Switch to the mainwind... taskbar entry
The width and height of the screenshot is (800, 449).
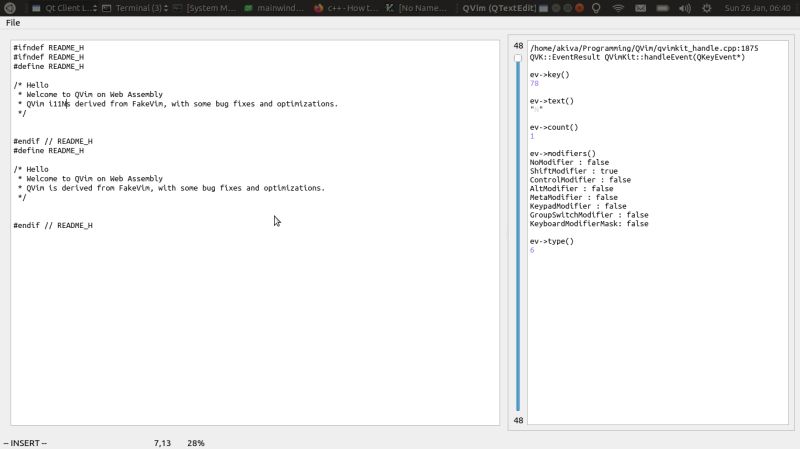[x=274, y=8]
